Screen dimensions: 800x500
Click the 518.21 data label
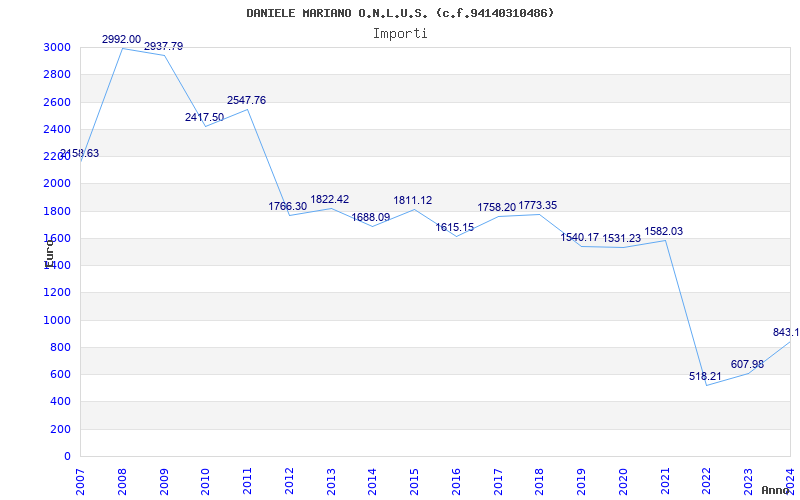point(705,377)
